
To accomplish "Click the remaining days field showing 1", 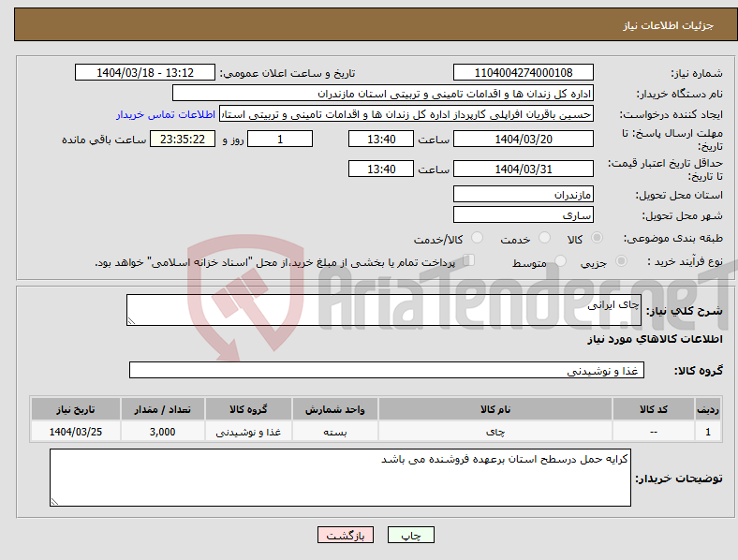I will pyautogui.click(x=280, y=139).
